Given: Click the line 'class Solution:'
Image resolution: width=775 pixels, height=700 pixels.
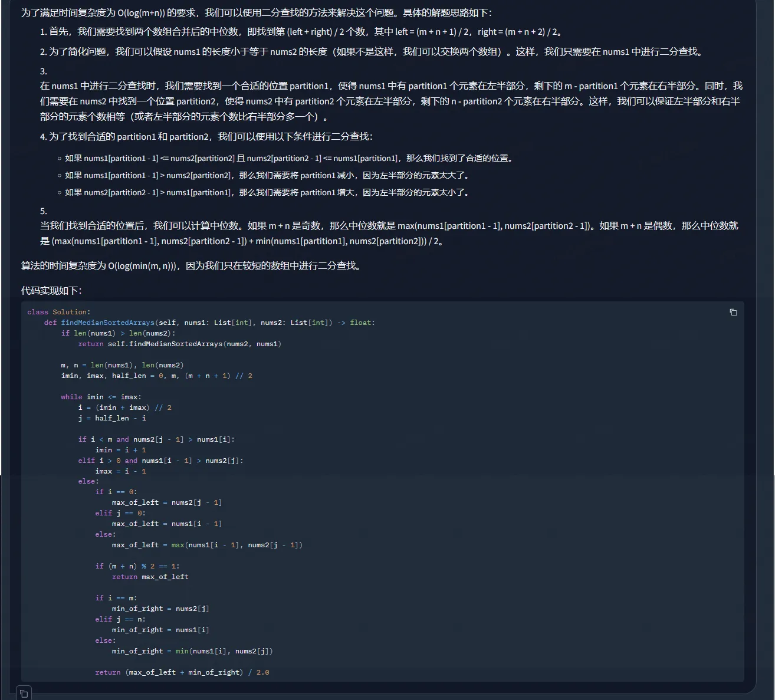Looking at the screenshot, I should 59,312.
